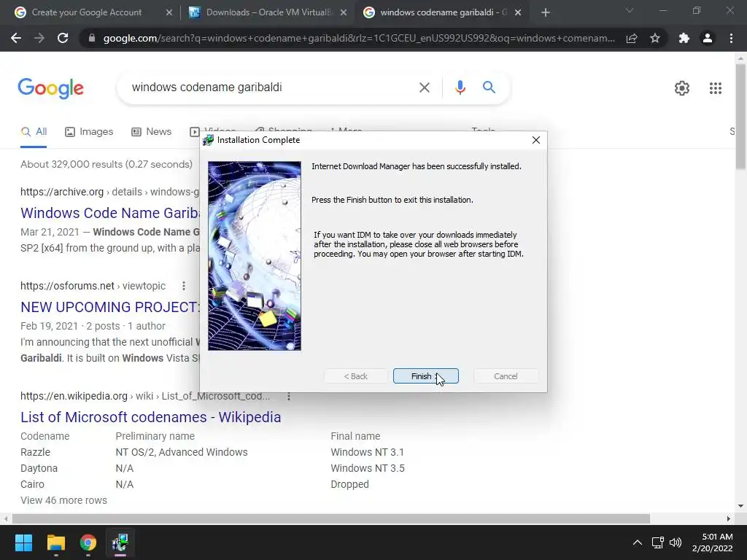Click the IDM icon in dialog title bar
Screen dimensions: 747x560
[x=208, y=140]
